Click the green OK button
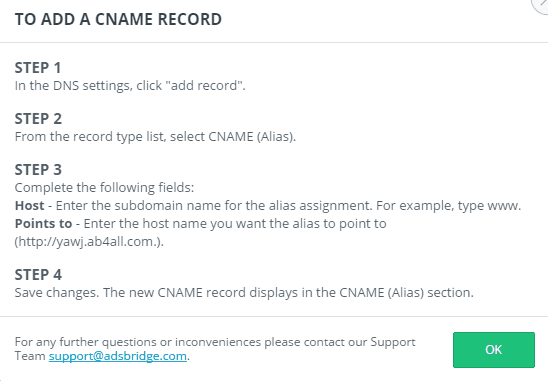This screenshot has width=548, height=381. pos(493,350)
